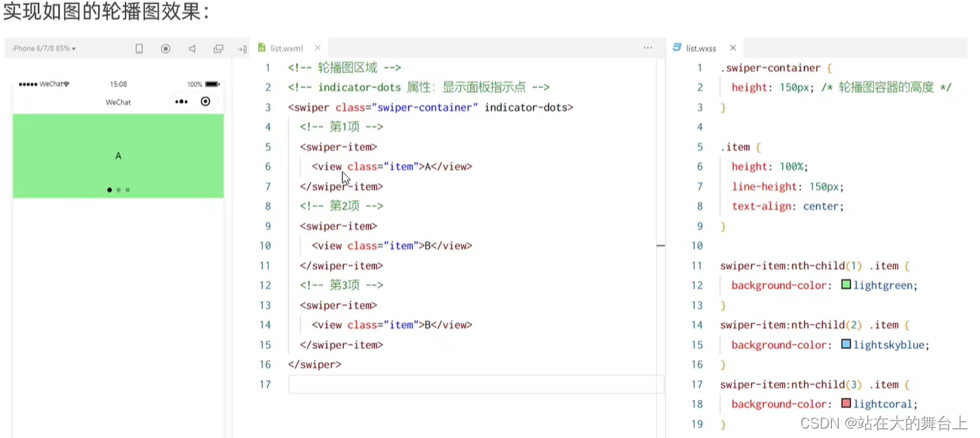
Task: Click the 15:08 time in simulator status bar
Action: pos(118,84)
